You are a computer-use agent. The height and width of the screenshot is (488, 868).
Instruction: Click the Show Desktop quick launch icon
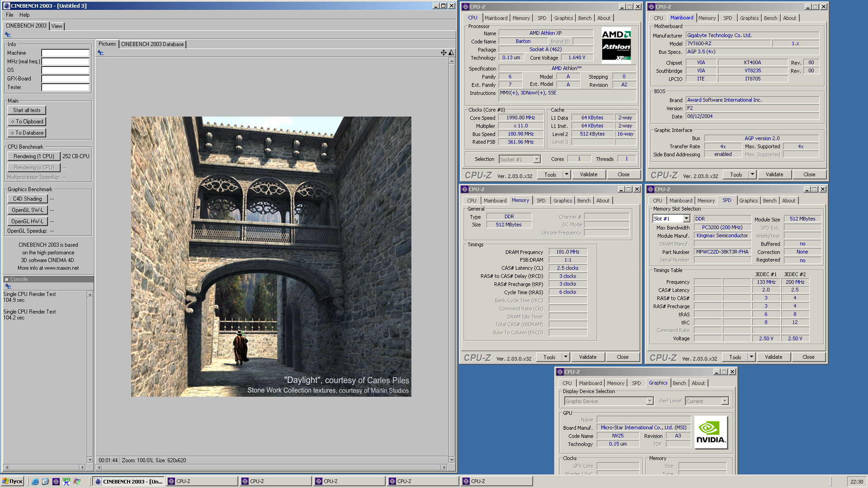point(45,482)
